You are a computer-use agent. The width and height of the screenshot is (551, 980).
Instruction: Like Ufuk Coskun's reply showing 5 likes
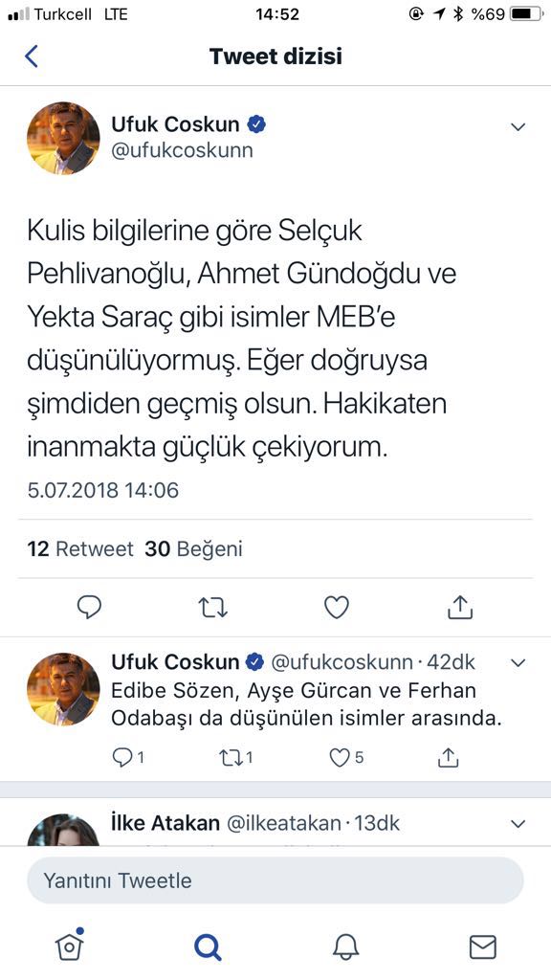(x=342, y=757)
